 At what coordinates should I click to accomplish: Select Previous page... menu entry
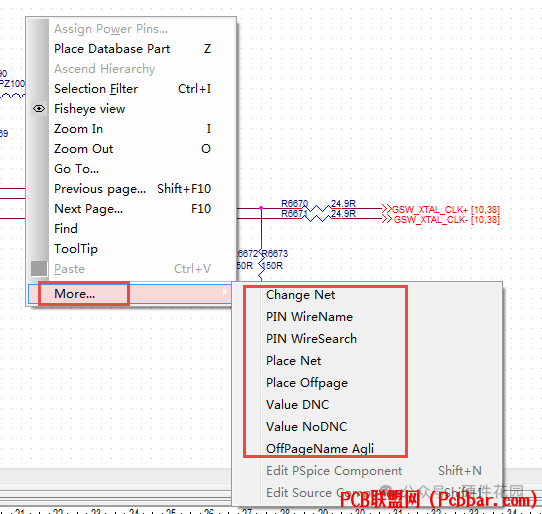pos(131,189)
